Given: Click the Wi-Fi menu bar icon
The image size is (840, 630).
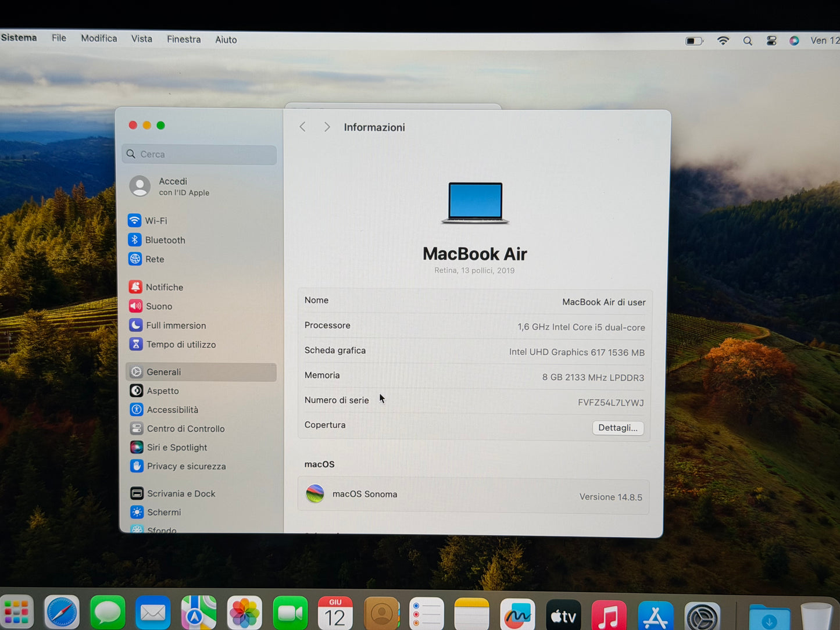Looking at the screenshot, I should (x=723, y=41).
